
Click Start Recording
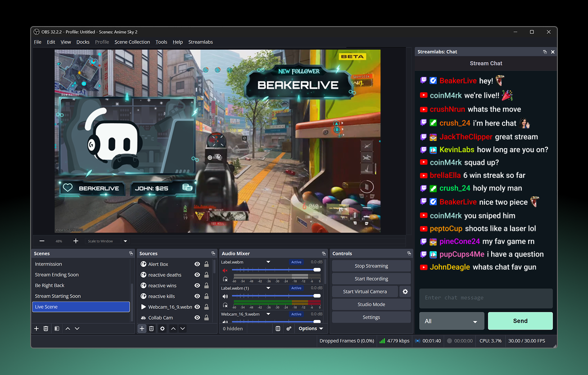tap(371, 279)
